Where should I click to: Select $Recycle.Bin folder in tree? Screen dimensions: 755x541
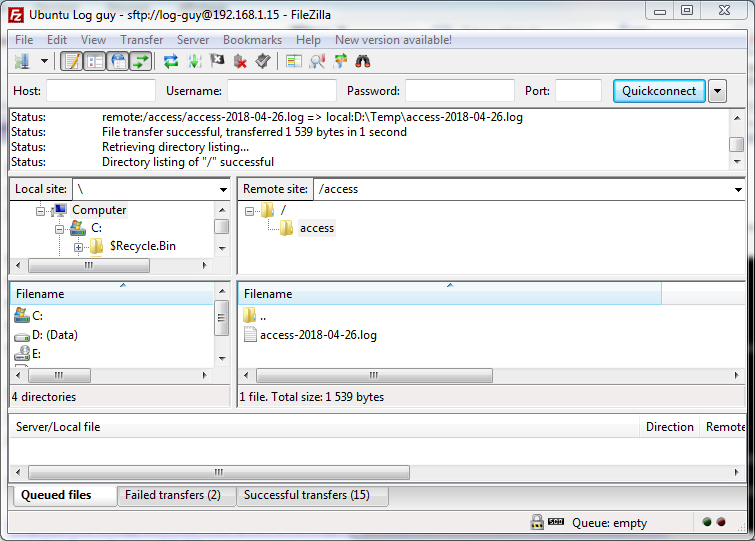tap(143, 246)
